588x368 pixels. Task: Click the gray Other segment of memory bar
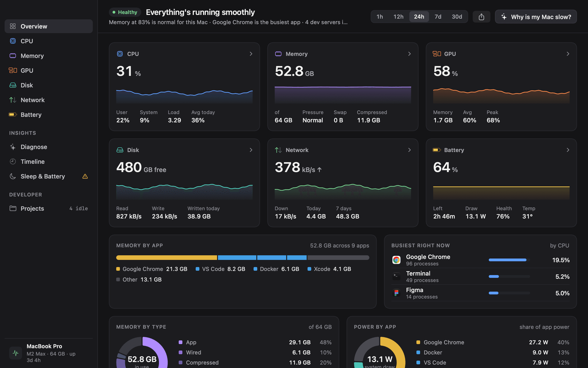click(x=338, y=258)
